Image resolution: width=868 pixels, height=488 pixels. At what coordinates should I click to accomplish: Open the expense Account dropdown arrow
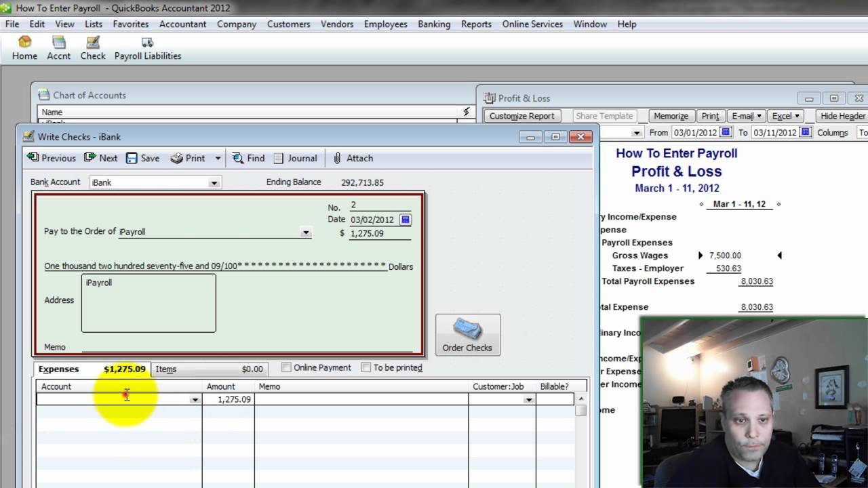point(195,400)
